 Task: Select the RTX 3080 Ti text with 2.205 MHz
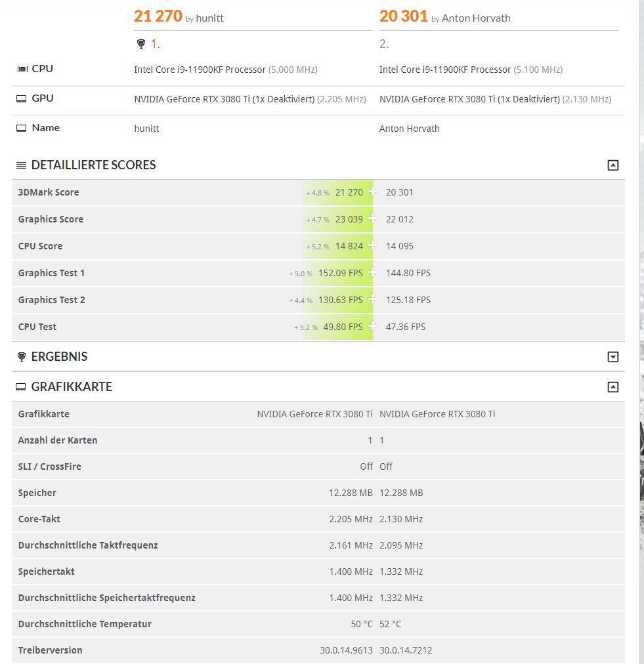point(250,99)
